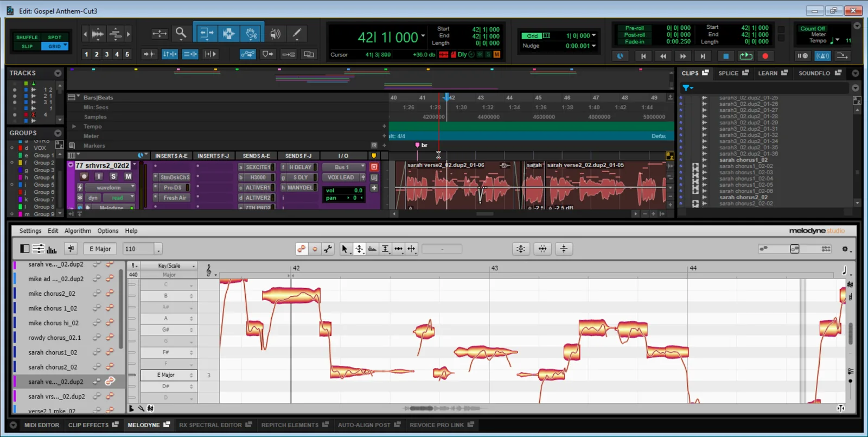This screenshot has width=868, height=437.
Task: Open Key/Scale dropdown in Melodyne
Action: click(169, 265)
